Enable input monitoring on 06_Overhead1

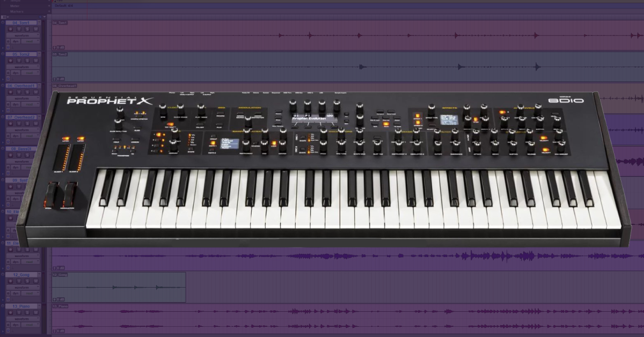(18, 92)
